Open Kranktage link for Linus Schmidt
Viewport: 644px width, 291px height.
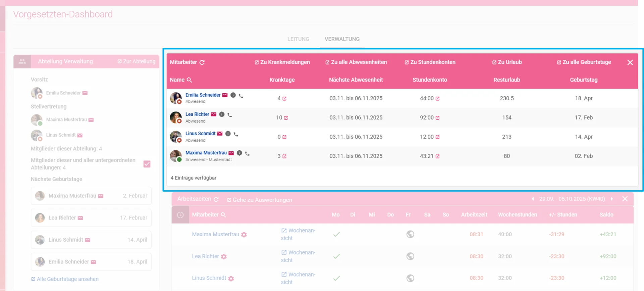coord(284,137)
